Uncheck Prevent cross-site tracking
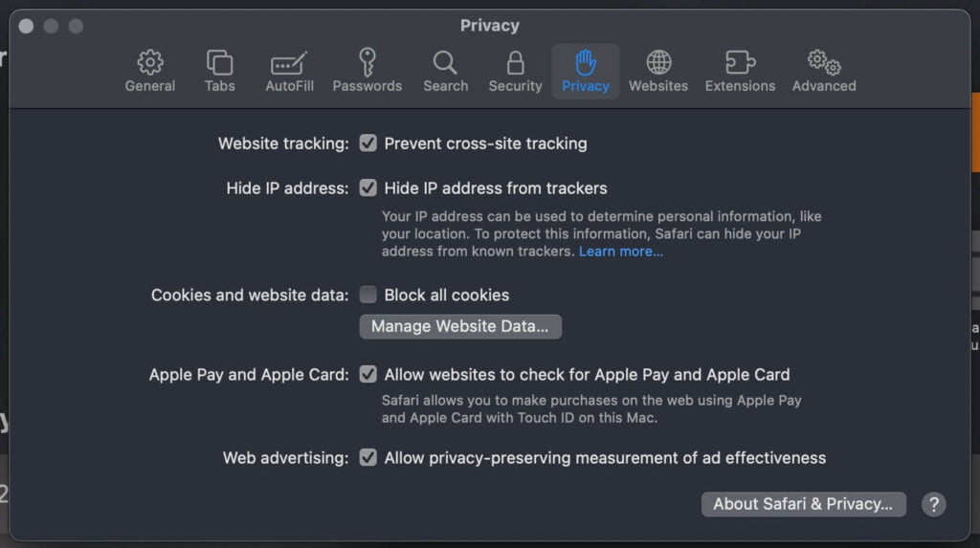Image resolution: width=980 pixels, height=548 pixels. pos(368,143)
